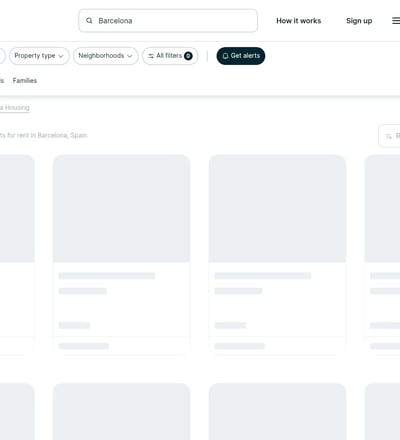This screenshot has width=400, height=440.
Task: Open the Property type dropdown
Action: 39,56
